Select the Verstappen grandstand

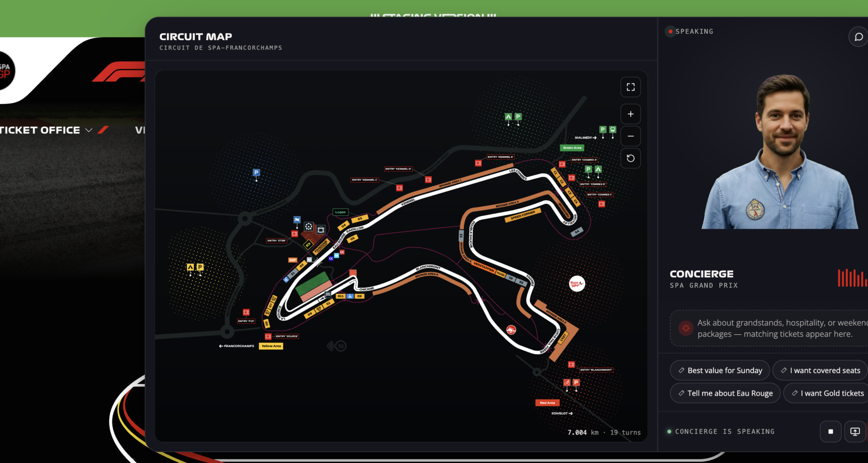(484, 267)
